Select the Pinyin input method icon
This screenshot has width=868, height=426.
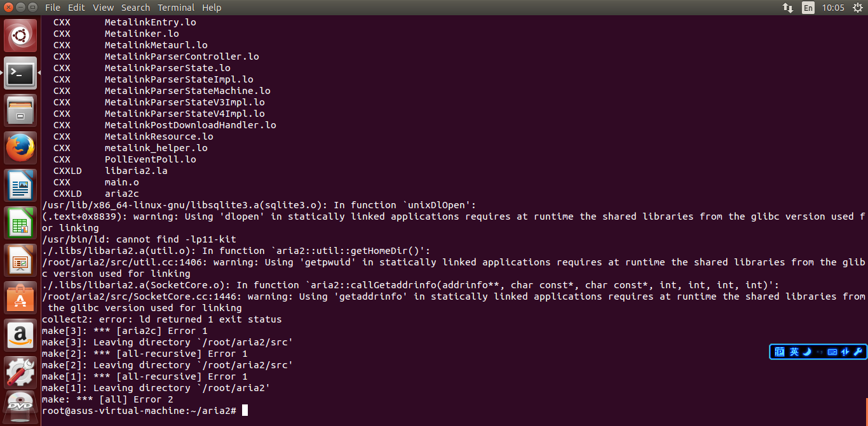(780, 352)
